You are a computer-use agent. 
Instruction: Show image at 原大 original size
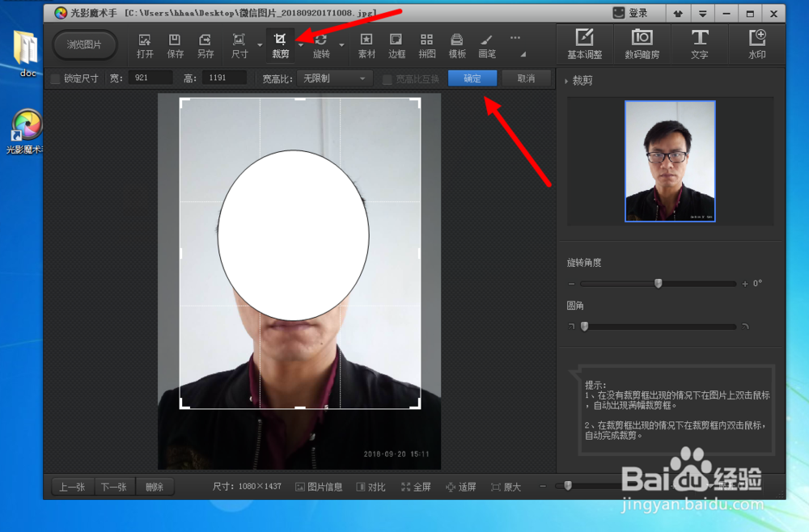tap(506, 487)
